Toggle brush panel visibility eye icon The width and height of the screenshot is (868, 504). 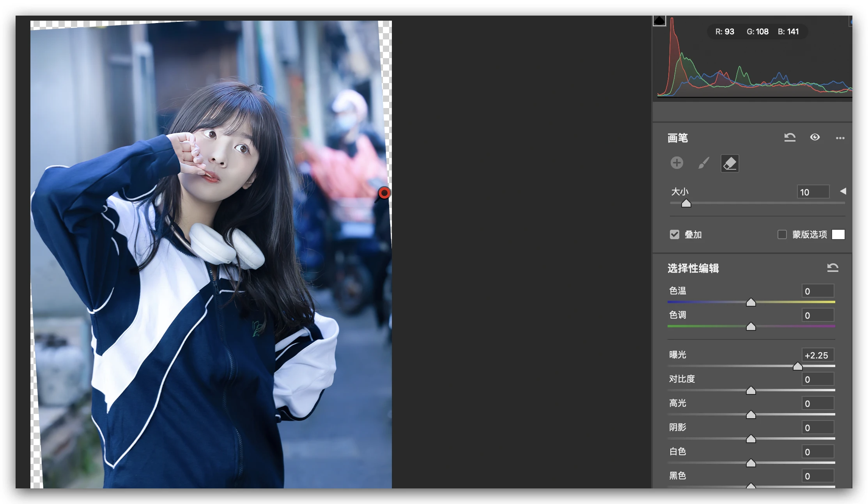coord(815,137)
